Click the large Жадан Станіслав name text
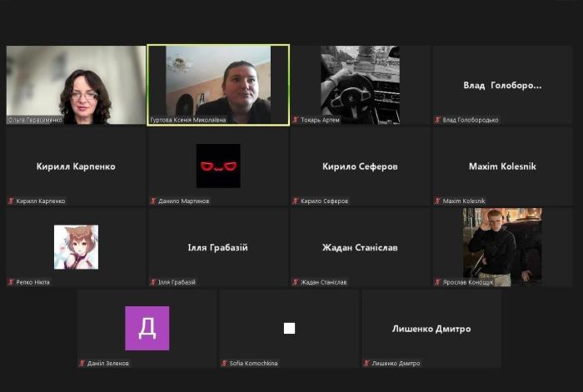Viewport: 583px width, 392px height. click(x=360, y=247)
